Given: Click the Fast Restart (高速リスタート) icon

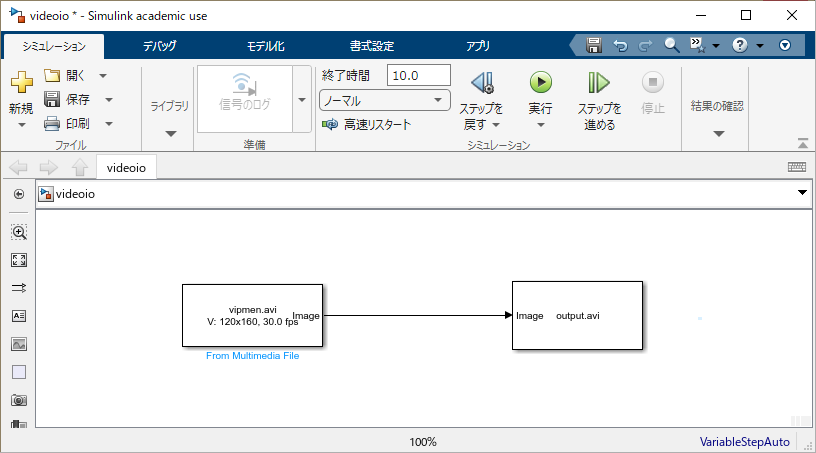Looking at the screenshot, I should point(330,124).
